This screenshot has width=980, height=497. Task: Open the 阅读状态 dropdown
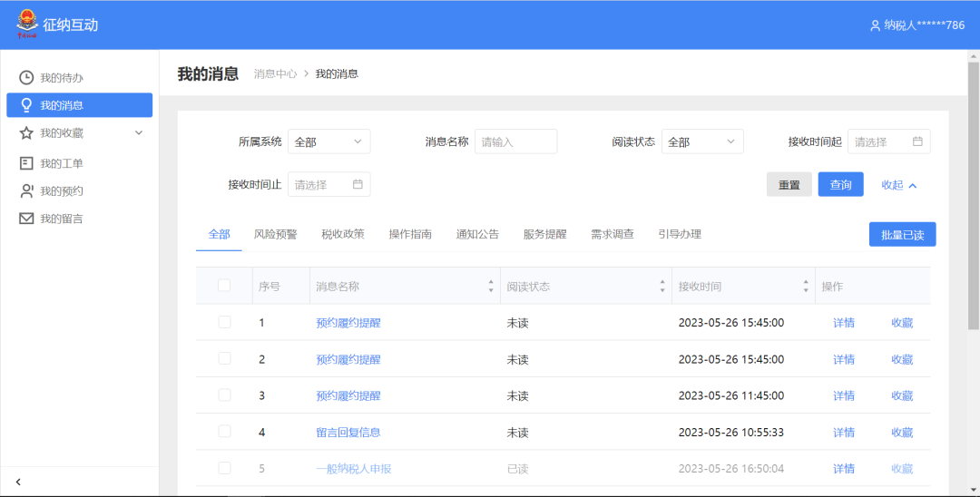pos(701,141)
